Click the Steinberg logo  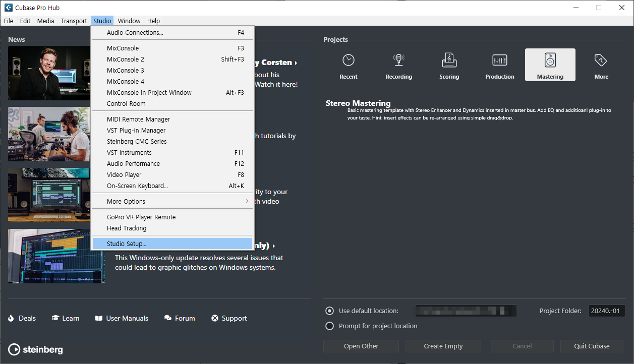click(36, 349)
